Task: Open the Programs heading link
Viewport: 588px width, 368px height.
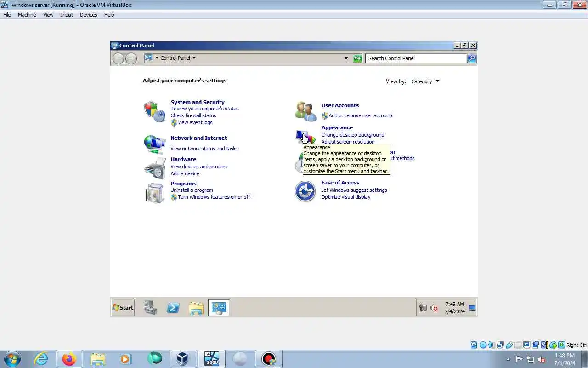Action: pyautogui.click(x=183, y=184)
